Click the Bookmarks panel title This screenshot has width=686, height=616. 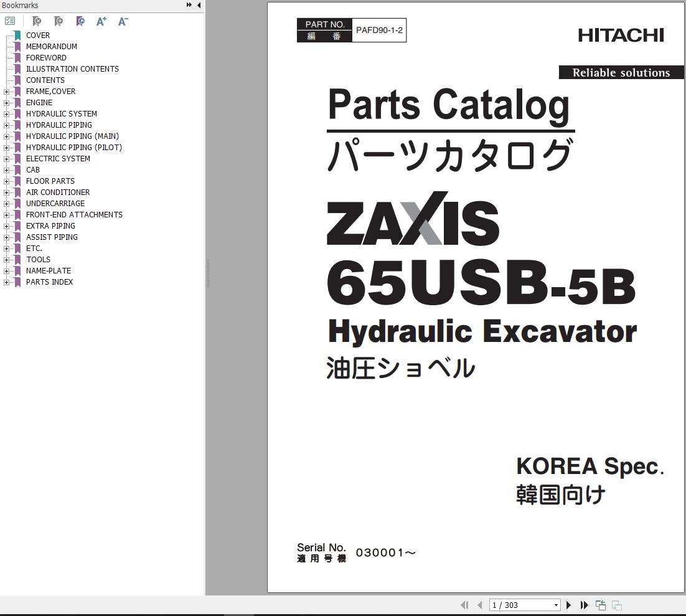click(x=20, y=5)
